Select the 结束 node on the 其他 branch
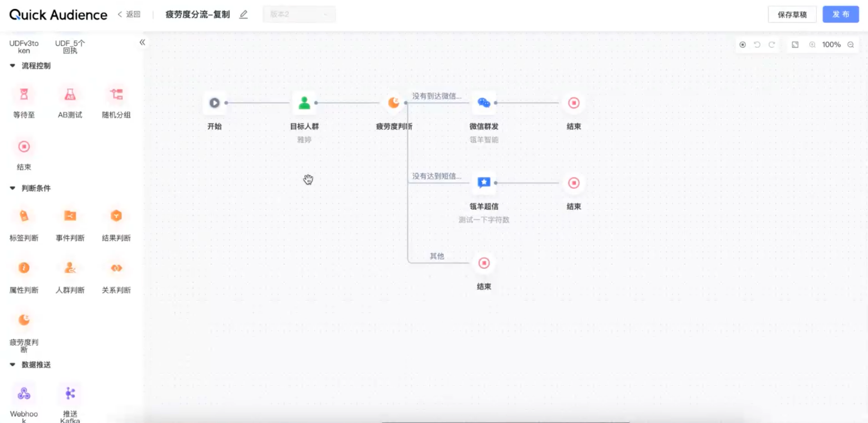This screenshot has height=423, width=868. pyautogui.click(x=484, y=263)
